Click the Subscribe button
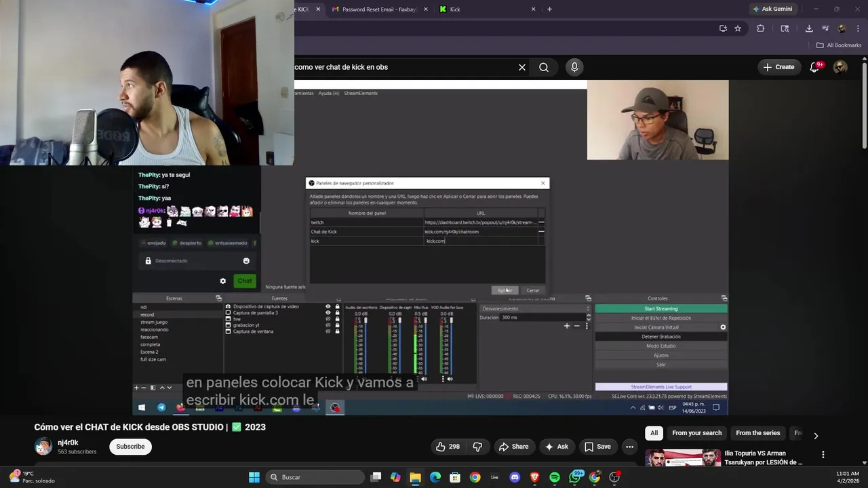Viewport: 868px width, 488px height. [x=130, y=447]
